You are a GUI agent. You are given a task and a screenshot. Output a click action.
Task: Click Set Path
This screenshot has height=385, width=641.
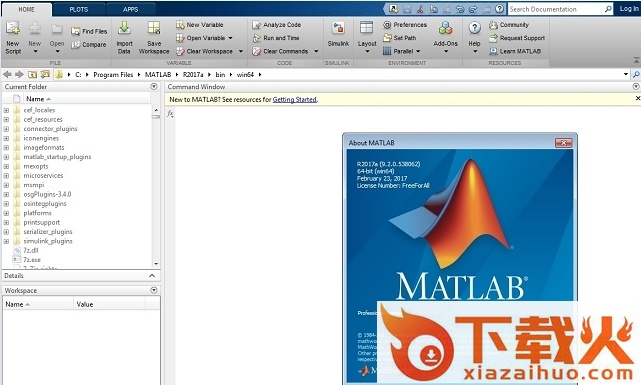[399, 38]
